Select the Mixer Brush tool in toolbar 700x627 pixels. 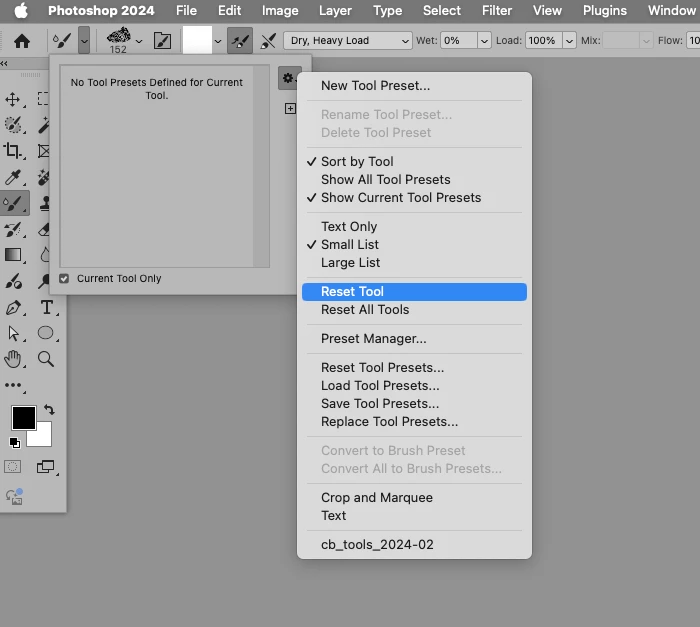pyautogui.click(x=14, y=203)
